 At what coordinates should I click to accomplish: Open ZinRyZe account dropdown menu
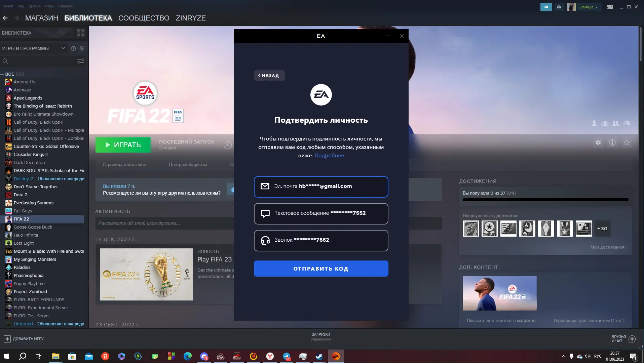coord(588,7)
